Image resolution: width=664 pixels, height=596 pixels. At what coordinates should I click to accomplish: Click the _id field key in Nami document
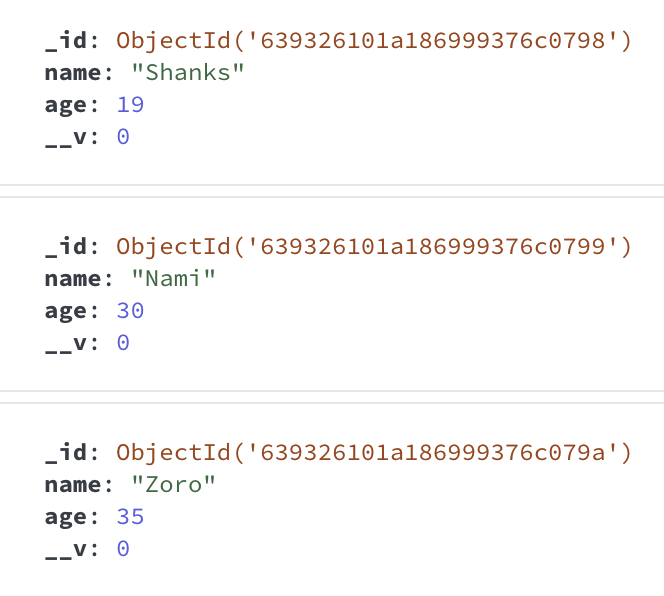[x=66, y=247]
